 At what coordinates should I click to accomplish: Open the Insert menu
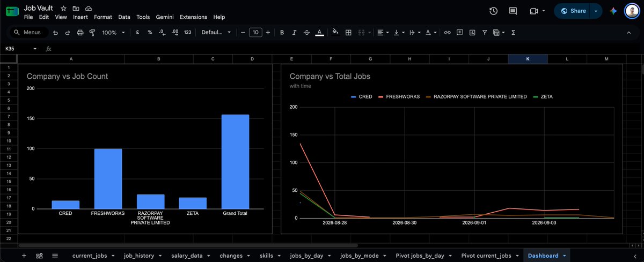(80, 17)
